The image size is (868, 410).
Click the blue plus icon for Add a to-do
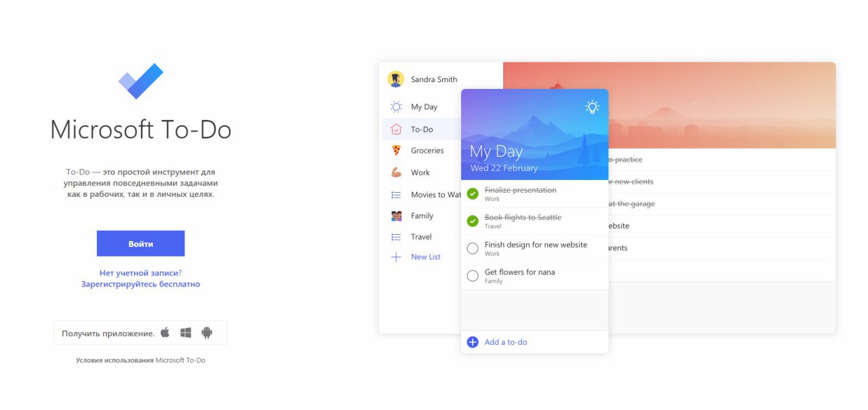tap(473, 342)
